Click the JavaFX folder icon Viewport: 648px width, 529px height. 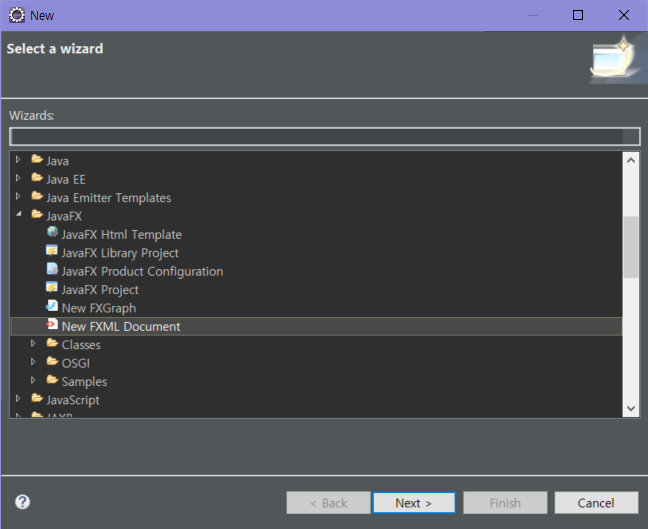tap(37, 214)
